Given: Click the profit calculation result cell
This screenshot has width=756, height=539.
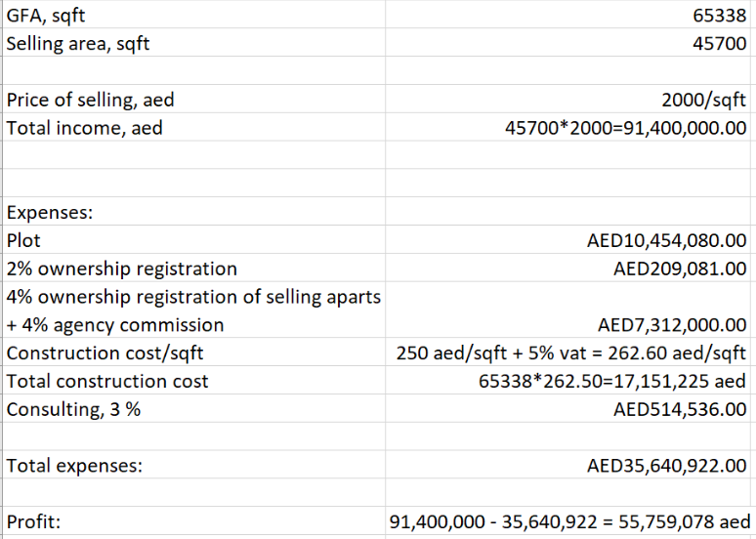Looking at the screenshot, I should tap(570, 522).
